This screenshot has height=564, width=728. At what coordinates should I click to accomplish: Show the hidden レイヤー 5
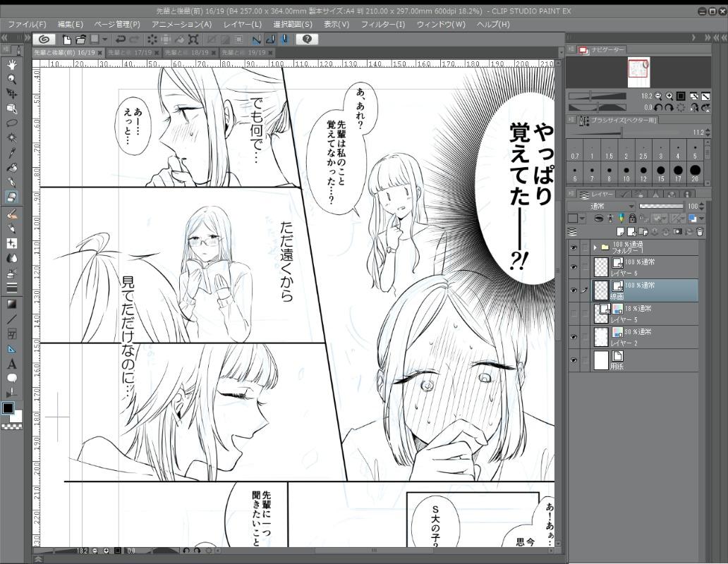(x=574, y=314)
